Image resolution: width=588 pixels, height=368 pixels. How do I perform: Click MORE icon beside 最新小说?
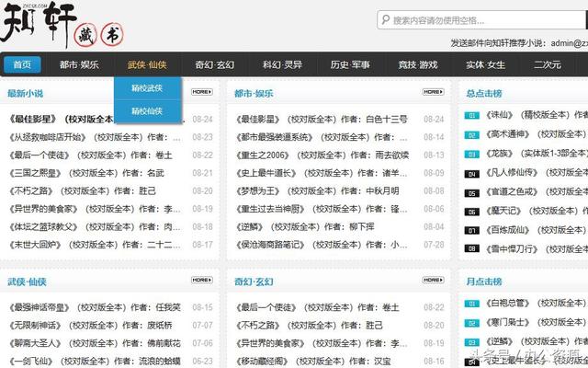tap(202, 92)
